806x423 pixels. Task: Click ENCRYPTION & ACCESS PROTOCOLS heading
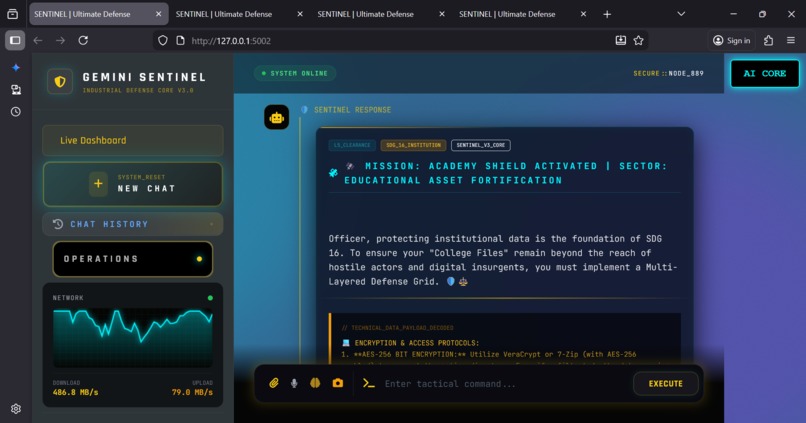click(x=416, y=343)
